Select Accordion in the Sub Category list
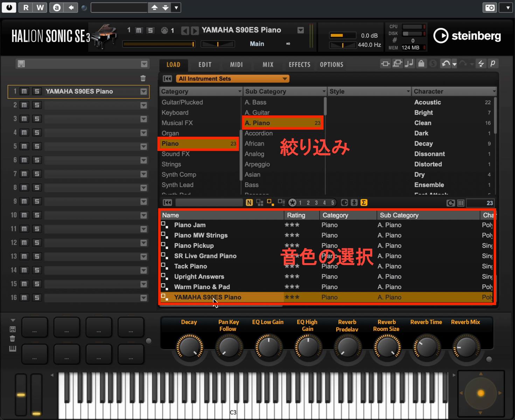Image resolution: width=515 pixels, height=420 pixels. 283,133
